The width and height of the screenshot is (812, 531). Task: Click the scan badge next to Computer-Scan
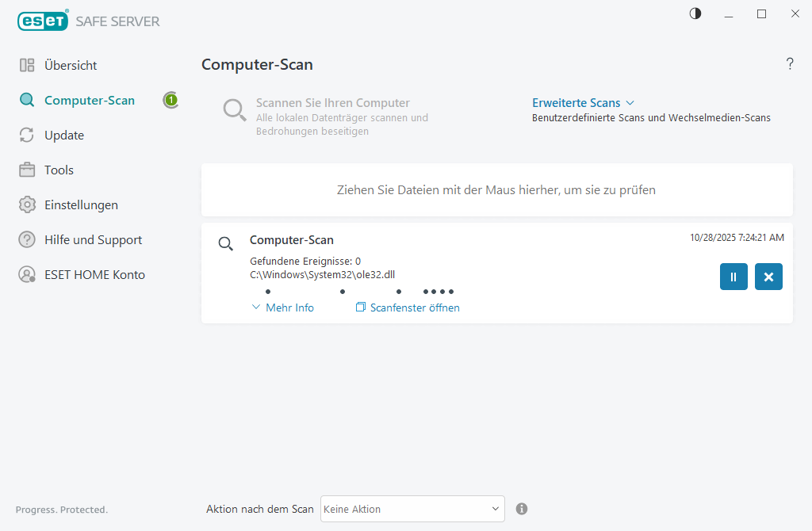(x=170, y=100)
